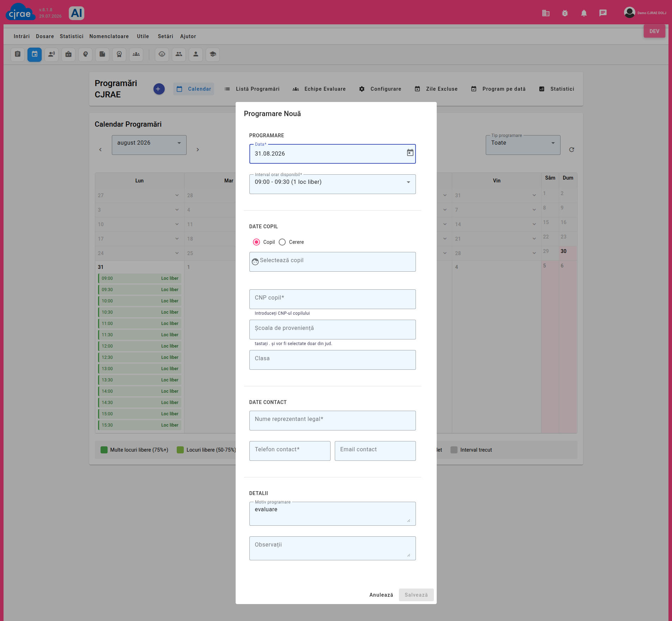Open the Ajutor menu
The height and width of the screenshot is (621, 672).
188,36
